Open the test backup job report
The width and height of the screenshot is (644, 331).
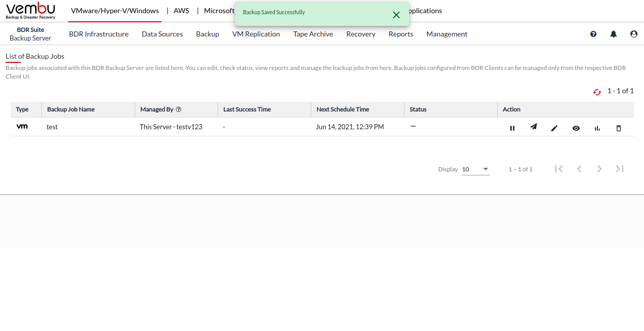point(597,128)
